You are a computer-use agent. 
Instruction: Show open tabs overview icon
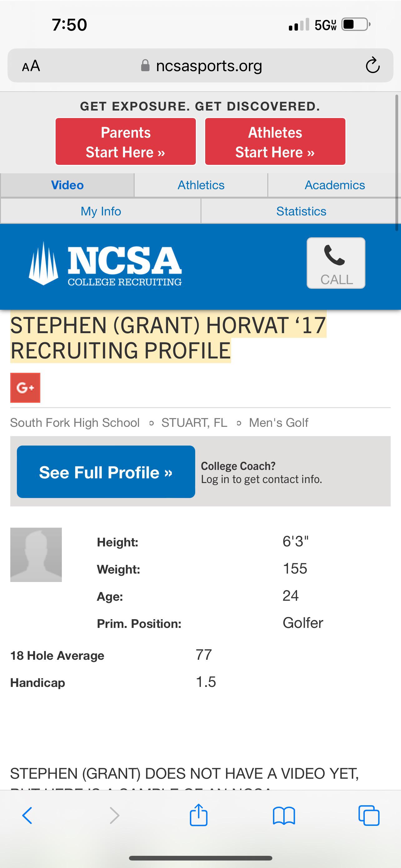click(x=369, y=816)
